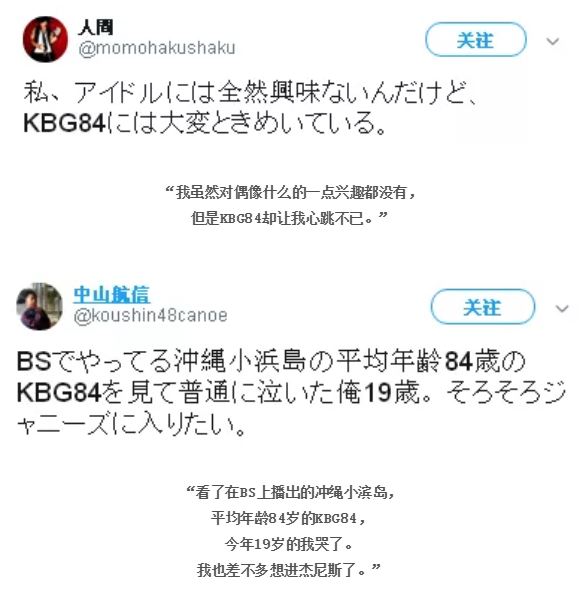Select the translation line 我也差不多想进杰尼斯了
588x592 pixels.
pos(289,570)
